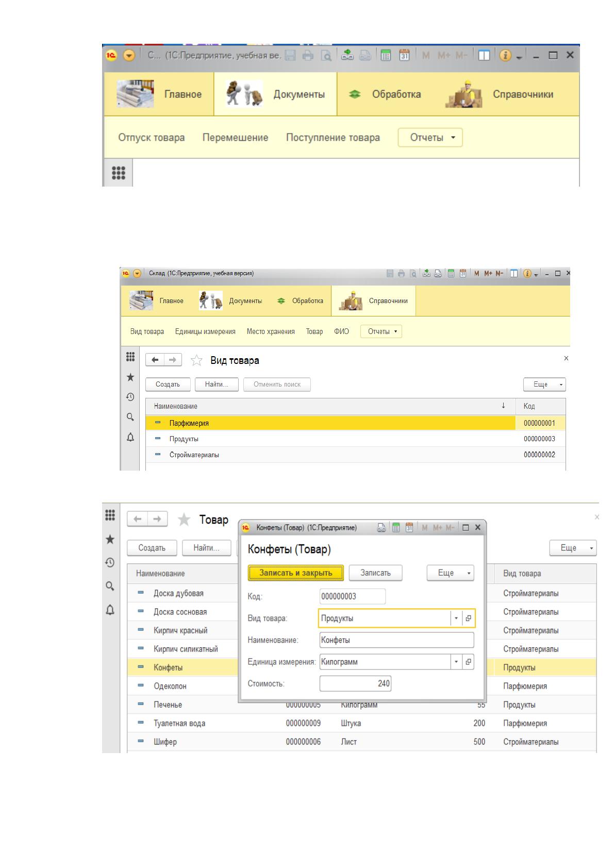Expand Вид товара dropdown in Конфеты form

point(456,619)
